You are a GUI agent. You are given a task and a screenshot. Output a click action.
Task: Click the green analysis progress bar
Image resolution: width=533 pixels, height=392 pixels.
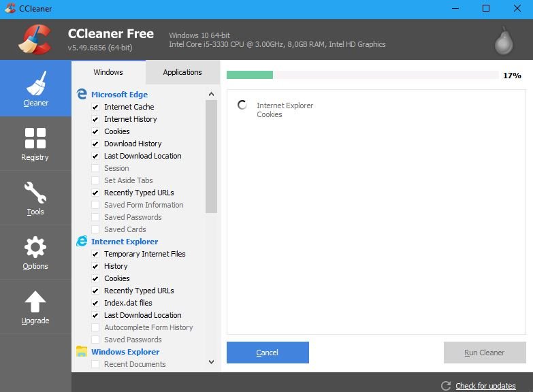pos(250,75)
